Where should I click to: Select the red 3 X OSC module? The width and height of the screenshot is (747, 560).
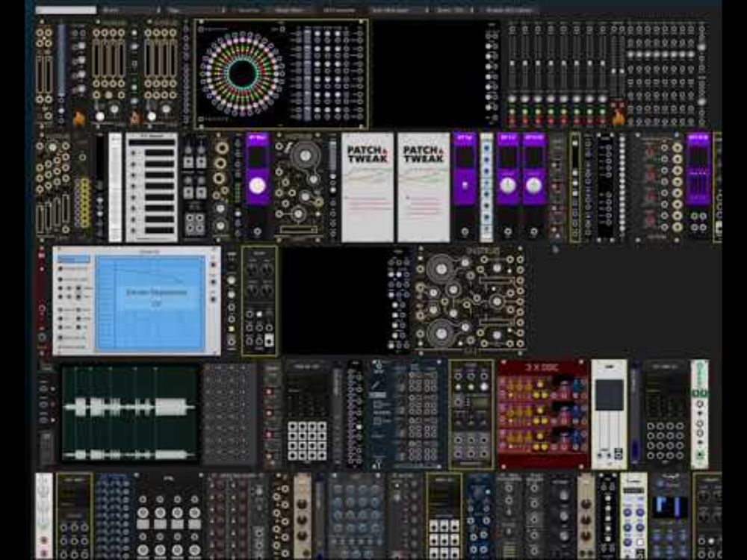click(x=542, y=414)
